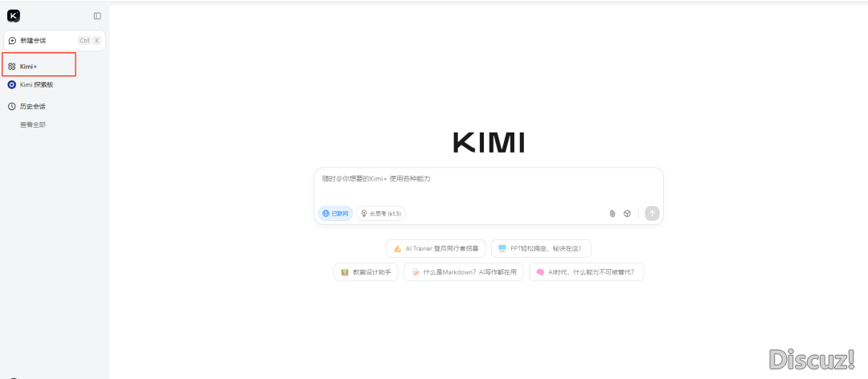Select the AI Trainer 登月同行者招募 suggestion
868x379 pixels.
point(436,248)
